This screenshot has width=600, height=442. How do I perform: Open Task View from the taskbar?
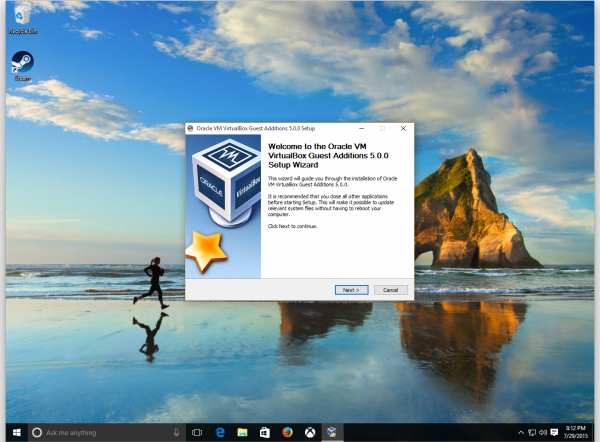point(197,432)
